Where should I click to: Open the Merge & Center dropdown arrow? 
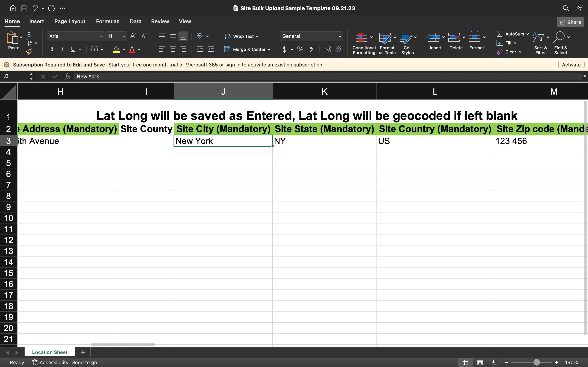tap(269, 50)
